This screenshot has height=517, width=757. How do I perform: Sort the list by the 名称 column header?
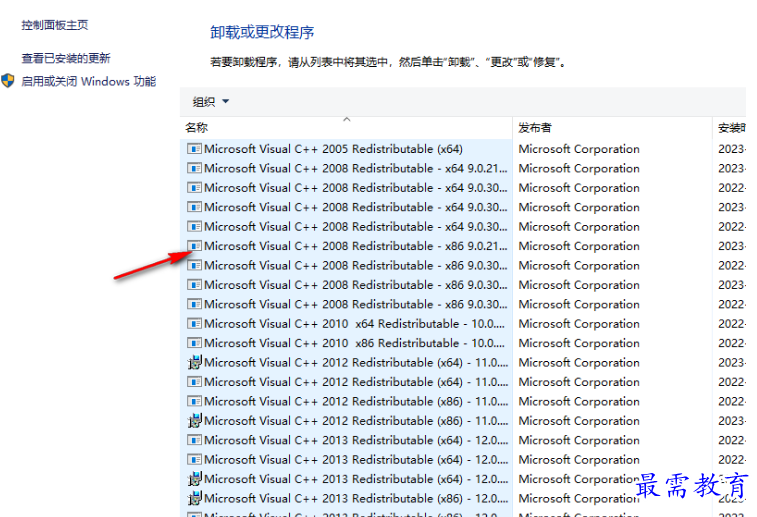(346, 127)
